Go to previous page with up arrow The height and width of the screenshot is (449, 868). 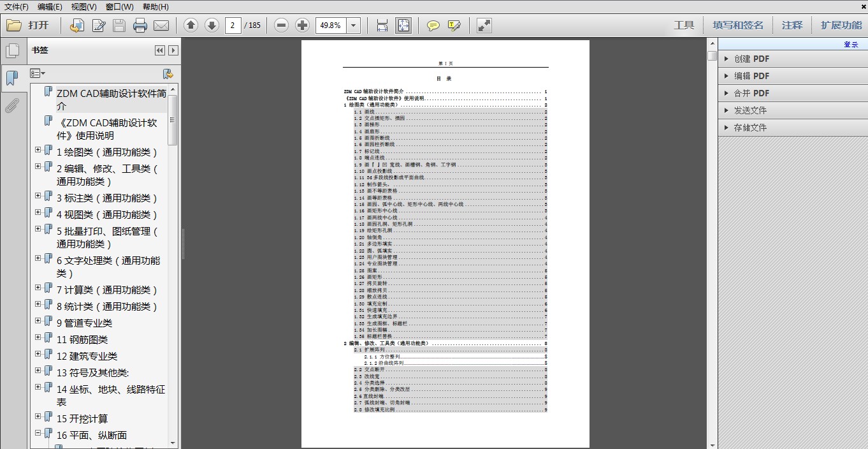point(191,26)
